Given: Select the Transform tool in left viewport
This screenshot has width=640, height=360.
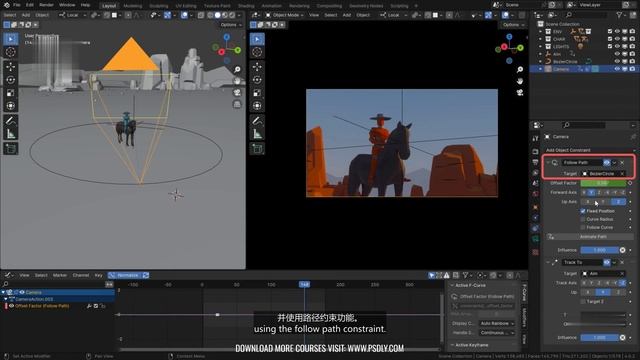Looking at the screenshot, I should (x=11, y=106).
